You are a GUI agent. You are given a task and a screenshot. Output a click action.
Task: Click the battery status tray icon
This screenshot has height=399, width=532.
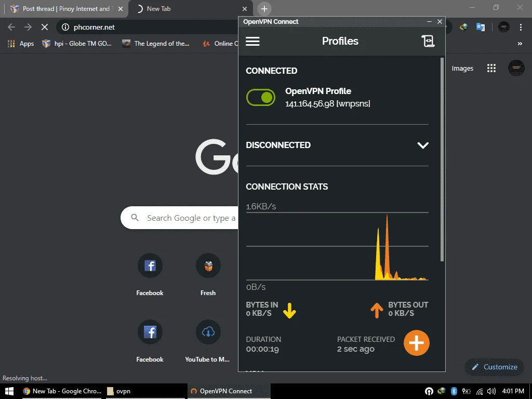467,391
